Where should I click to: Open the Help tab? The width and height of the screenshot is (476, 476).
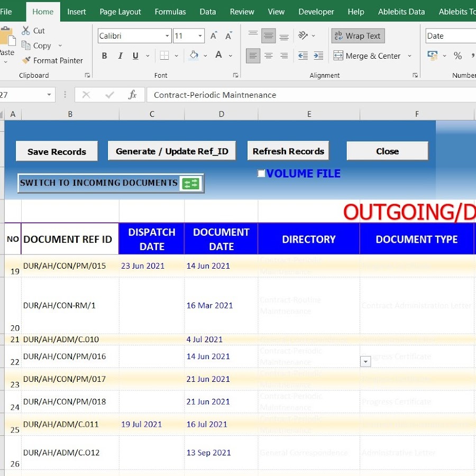[x=356, y=12]
